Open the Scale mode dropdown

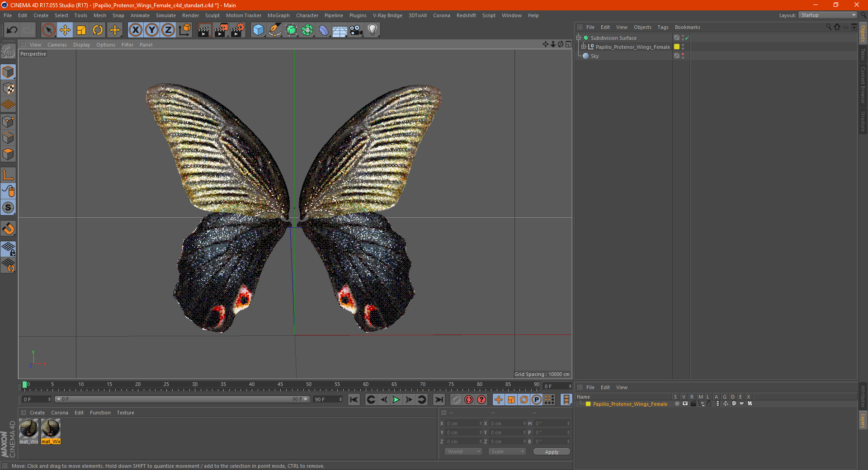tap(507, 451)
